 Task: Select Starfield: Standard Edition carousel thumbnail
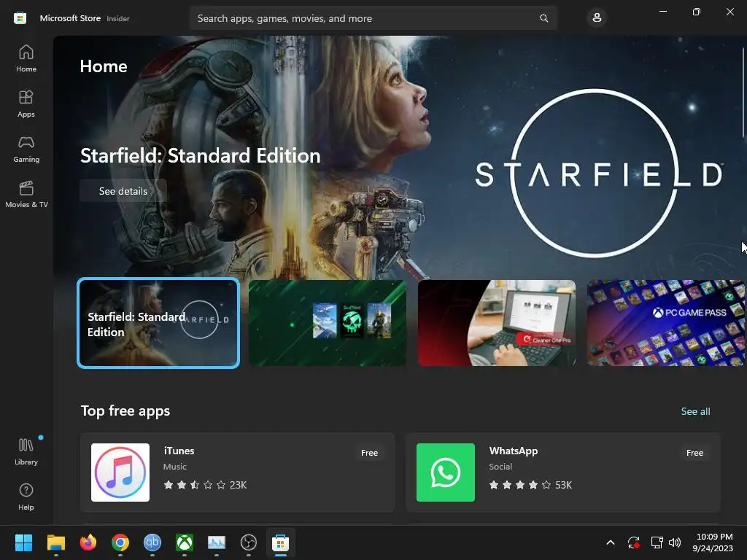coord(158,323)
